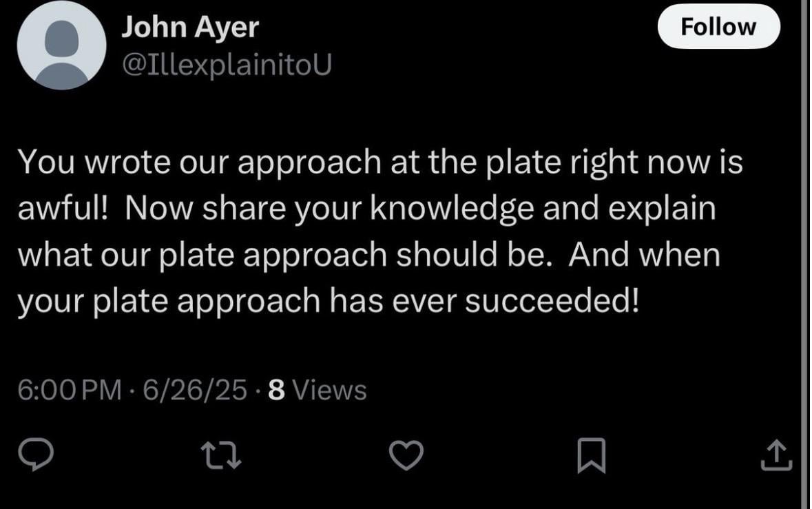Like the post with the heart icon
Screen dimensions: 812x509
[405, 456]
